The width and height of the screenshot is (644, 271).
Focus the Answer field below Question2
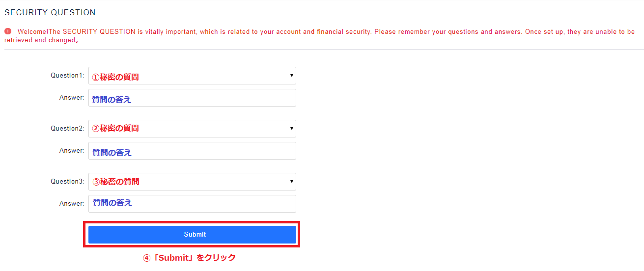[192, 151]
